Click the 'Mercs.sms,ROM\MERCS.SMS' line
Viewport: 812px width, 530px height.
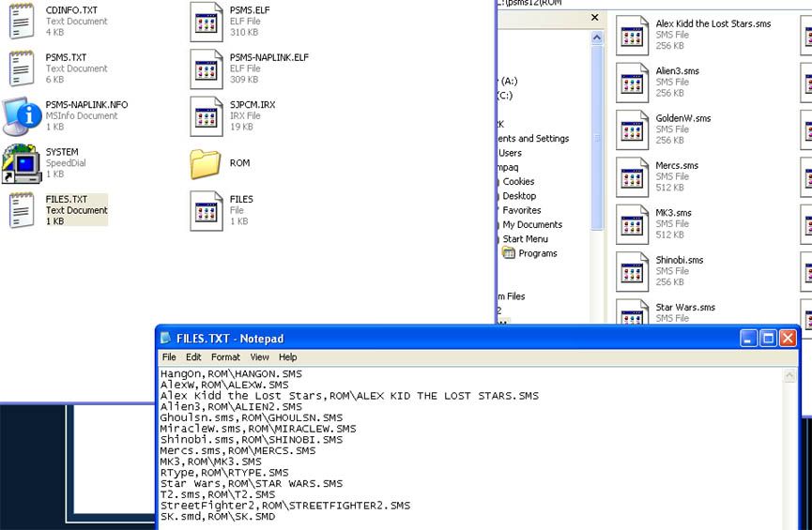tap(237, 451)
